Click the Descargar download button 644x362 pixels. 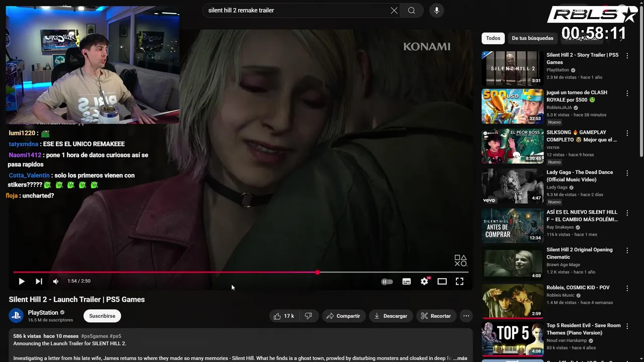click(391, 316)
